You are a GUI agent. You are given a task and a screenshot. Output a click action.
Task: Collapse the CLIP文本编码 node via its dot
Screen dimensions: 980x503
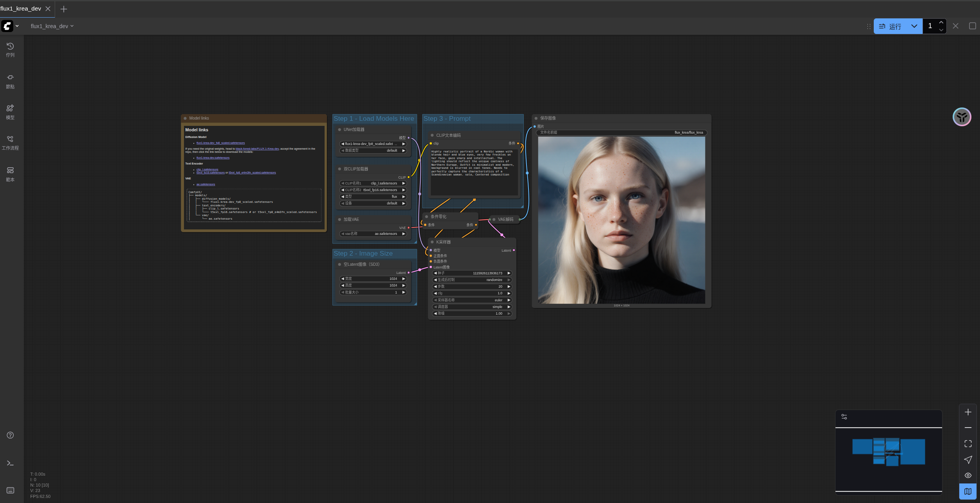pyautogui.click(x=432, y=135)
